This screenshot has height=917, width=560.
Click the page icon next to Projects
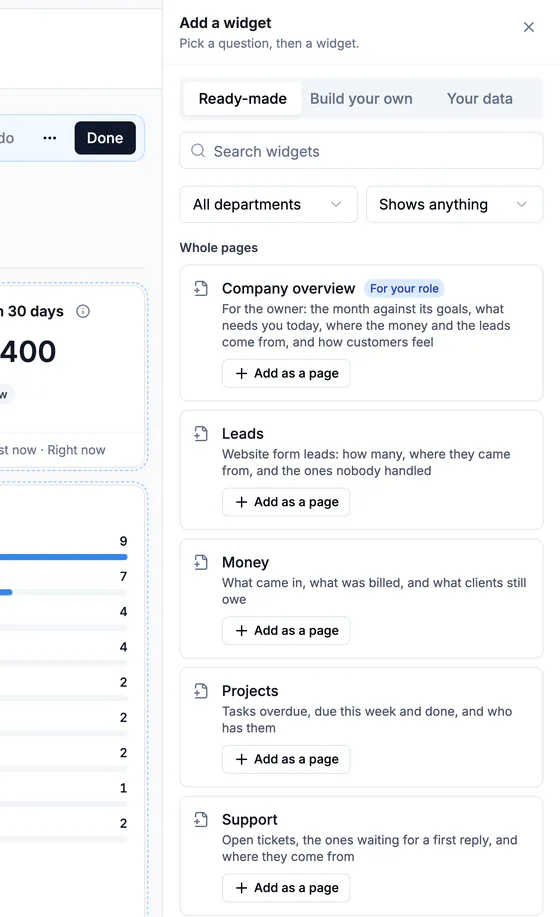[201, 691]
